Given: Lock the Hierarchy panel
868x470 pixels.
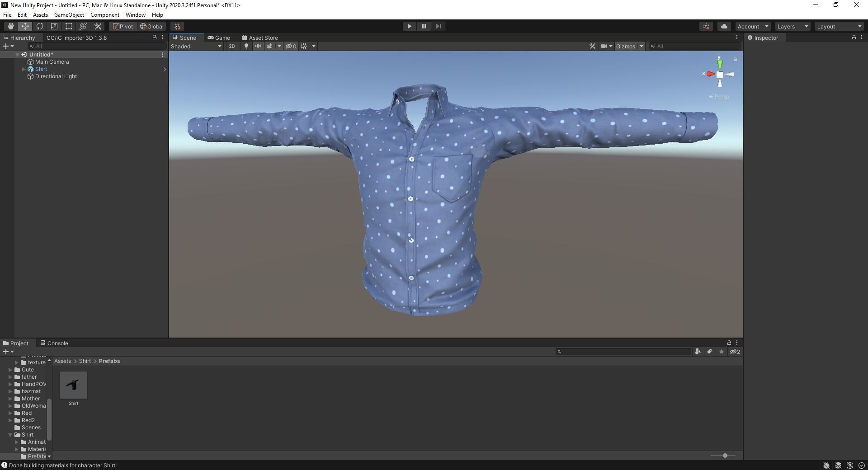Looking at the screenshot, I should point(155,38).
